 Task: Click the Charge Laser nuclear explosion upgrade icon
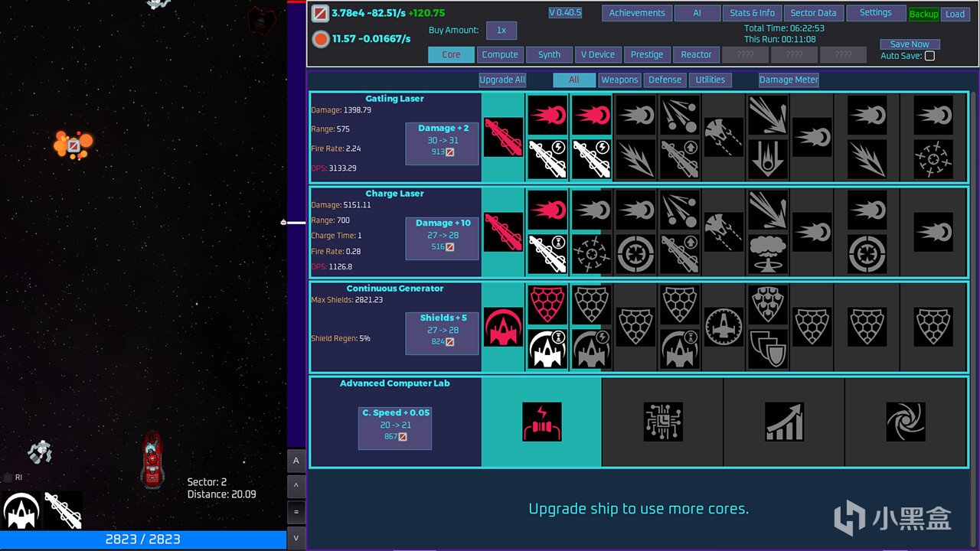pyautogui.click(x=767, y=253)
